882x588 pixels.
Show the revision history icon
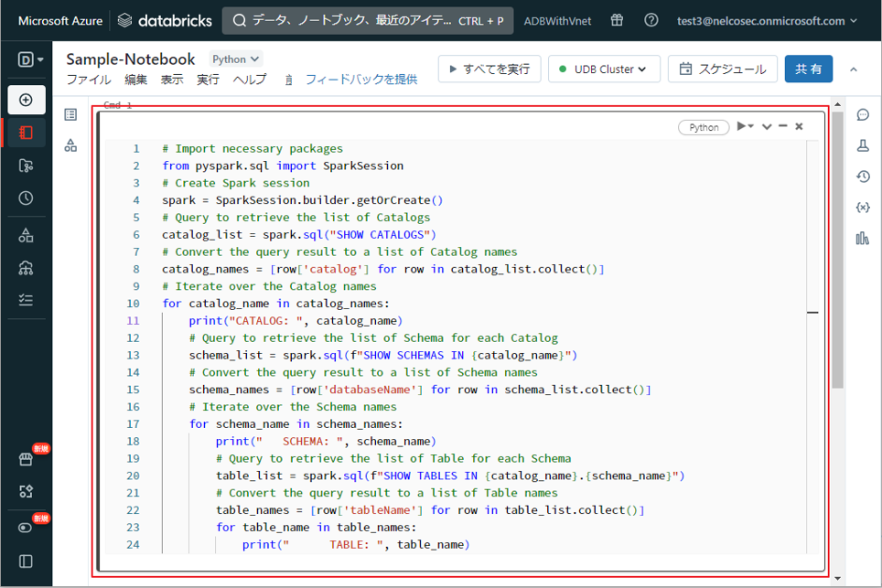(862, 177)
